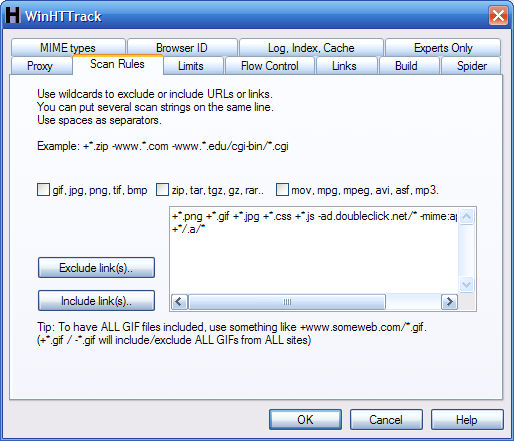Click the WinHTTrack H logo icon

click(13, 15)
